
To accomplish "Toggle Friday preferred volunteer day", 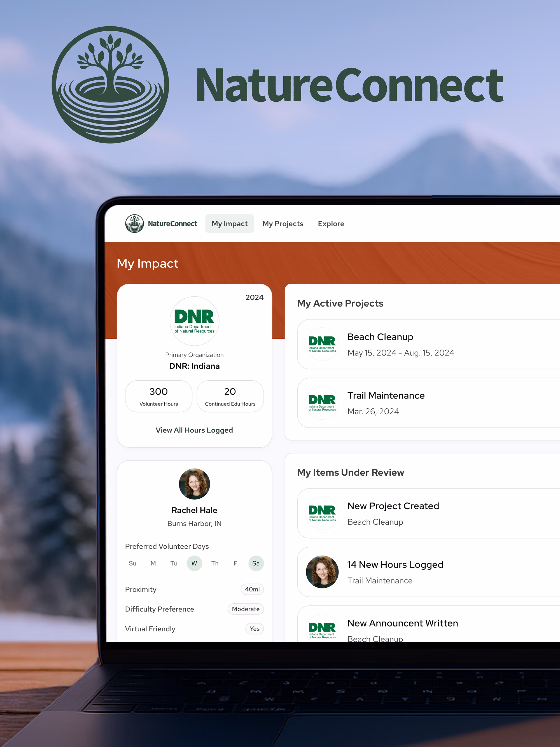I will pos(235,563).
